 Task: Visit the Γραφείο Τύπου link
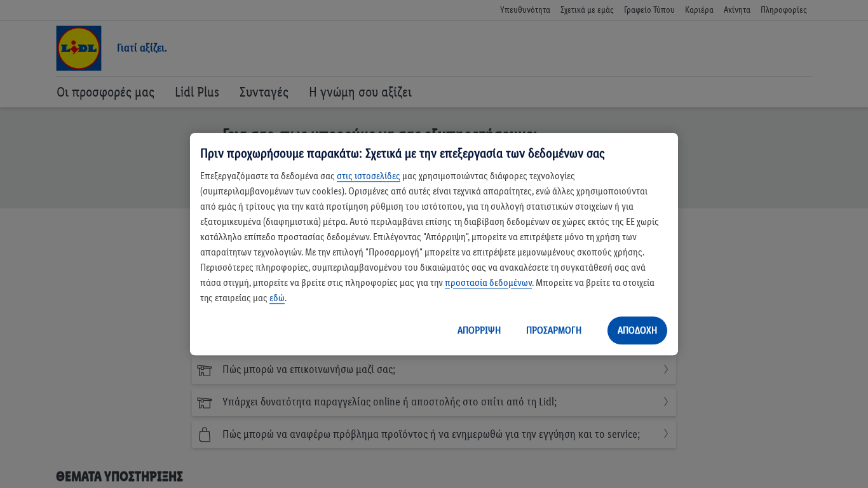coord(649,10)
